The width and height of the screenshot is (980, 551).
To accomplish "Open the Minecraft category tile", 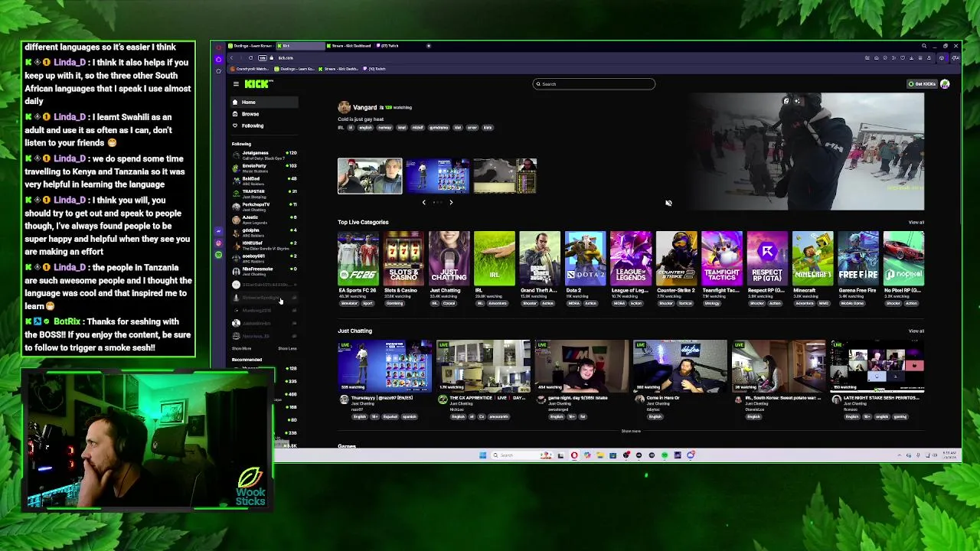I will pos(812,258).
